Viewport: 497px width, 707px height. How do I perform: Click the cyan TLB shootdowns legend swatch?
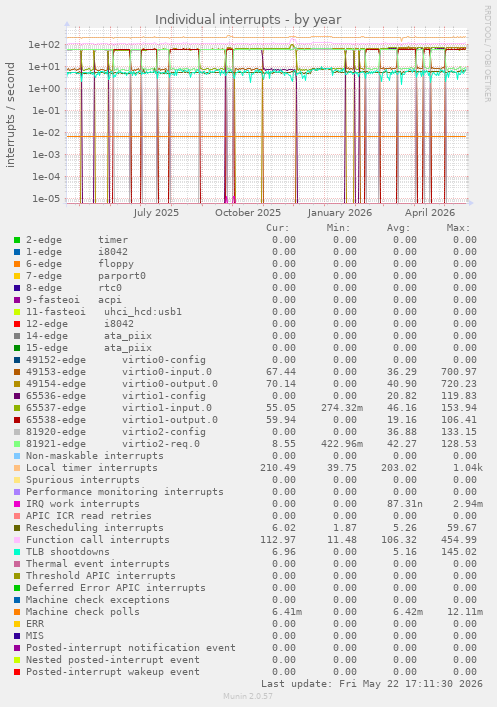(17, 552)
